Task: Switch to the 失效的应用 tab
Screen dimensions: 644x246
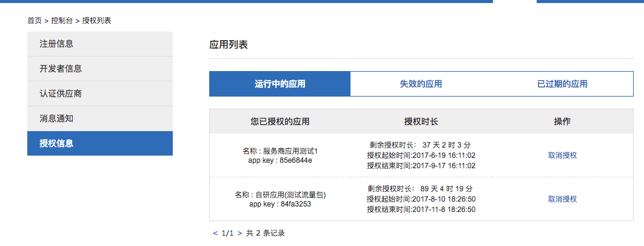Action: coord(421,84)
